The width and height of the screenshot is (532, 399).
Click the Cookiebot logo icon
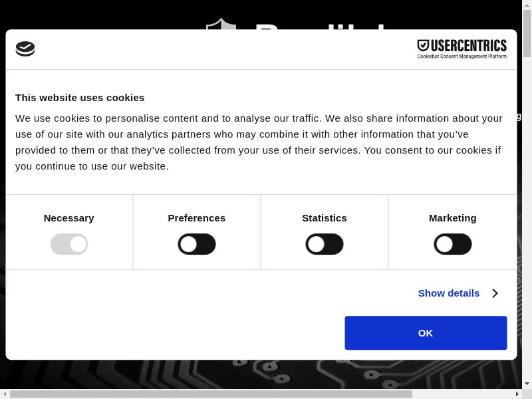[25, 49]
